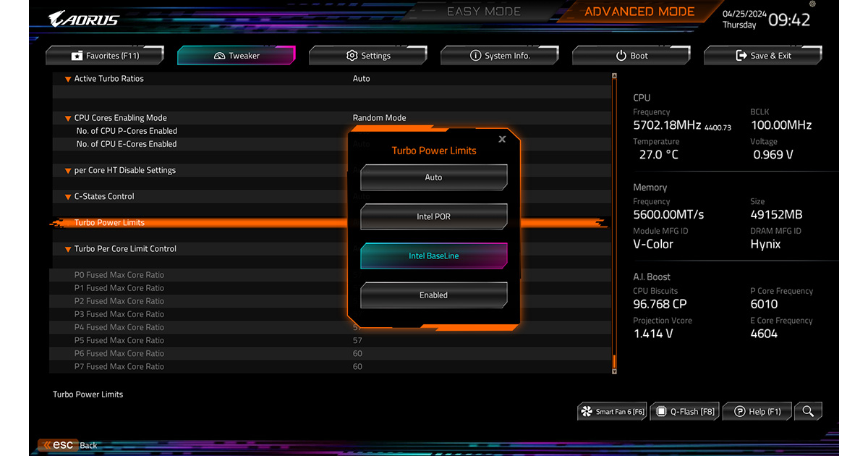This screenshot has height=456, width=868.
Task: Launch the Q-Flash utility
Action: point(684,411)
